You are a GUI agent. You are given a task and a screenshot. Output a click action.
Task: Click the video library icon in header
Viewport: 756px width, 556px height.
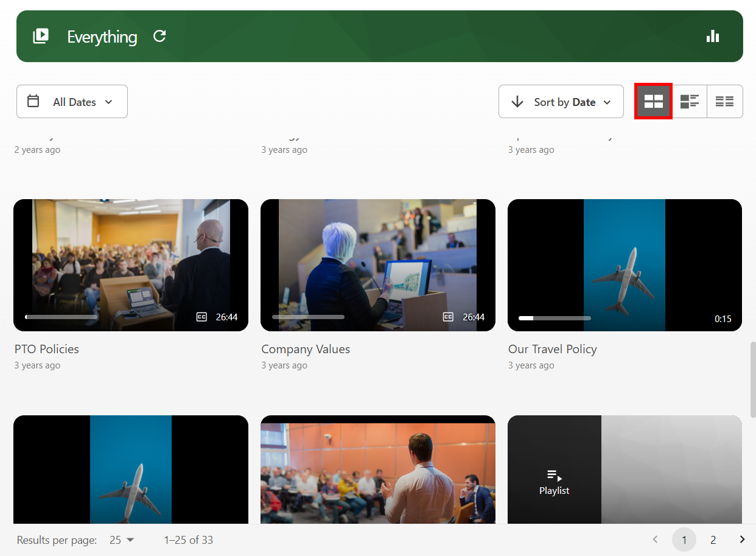click(x=41, y=37)
